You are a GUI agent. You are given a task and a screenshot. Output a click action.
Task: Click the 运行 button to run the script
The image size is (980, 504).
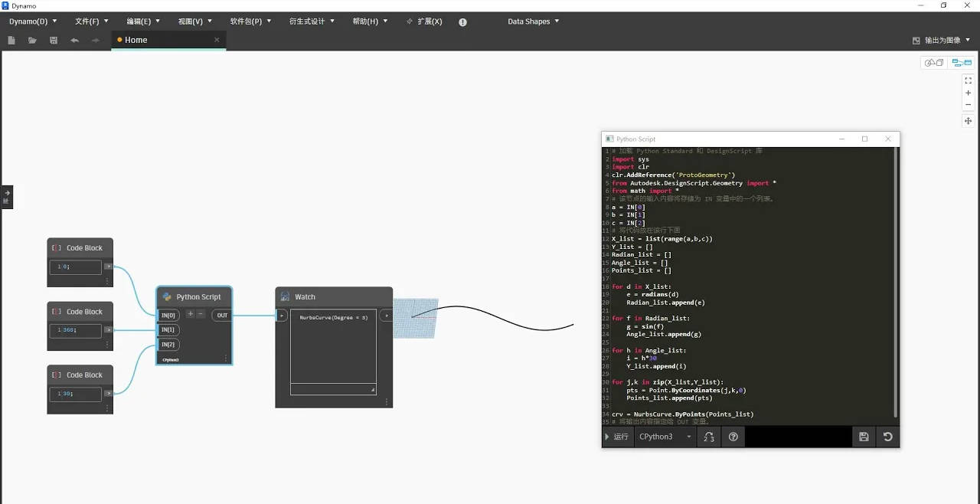(x=617, y=437)
